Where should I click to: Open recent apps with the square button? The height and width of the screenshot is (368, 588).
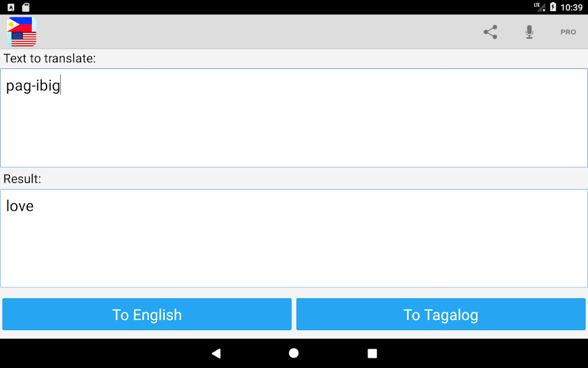[372, 353]
